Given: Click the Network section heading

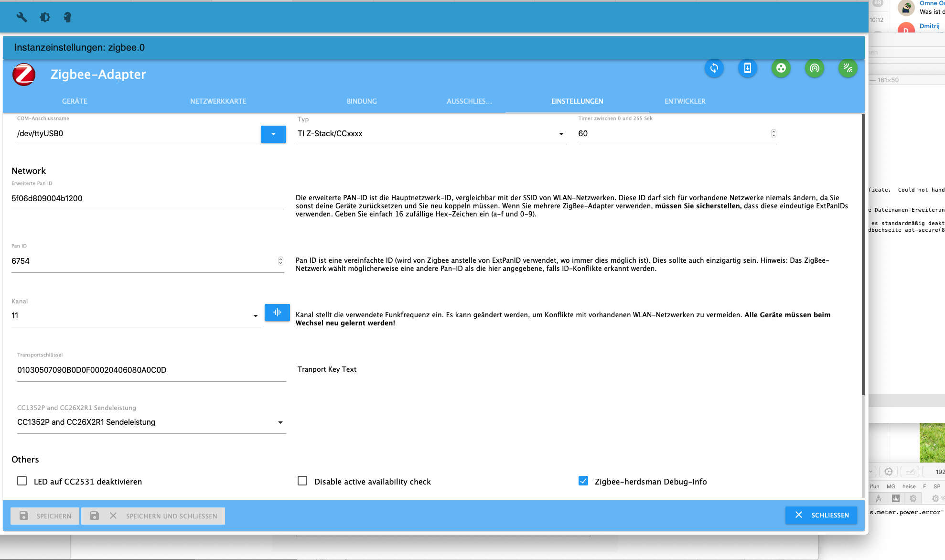Looking at the screenshot, I should [x=29, y=171].
